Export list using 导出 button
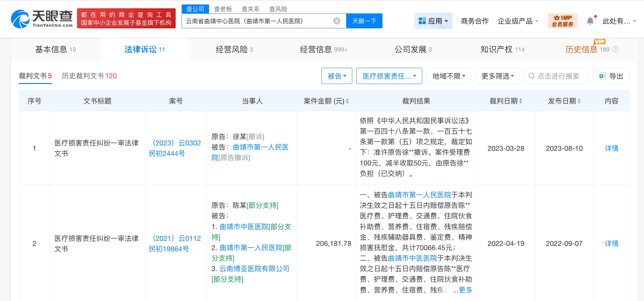Screen dimensions: 644x301 (611, 76)
